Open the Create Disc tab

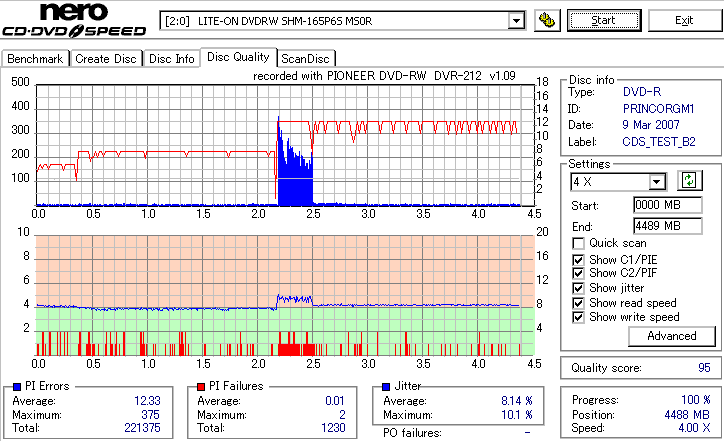106,59
